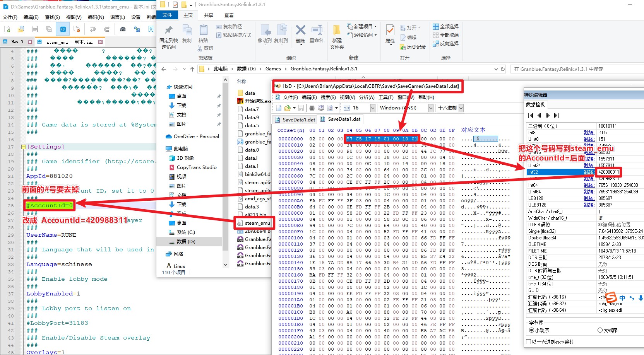The image size is (644, 355).
Task: Click Select All (全部选择) in Explorer ribbon
Action: 445,26
